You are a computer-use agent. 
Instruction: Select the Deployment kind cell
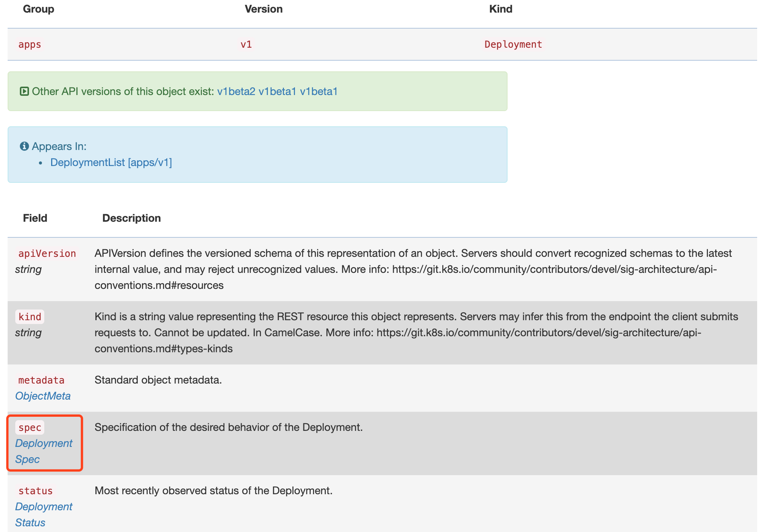513,44
